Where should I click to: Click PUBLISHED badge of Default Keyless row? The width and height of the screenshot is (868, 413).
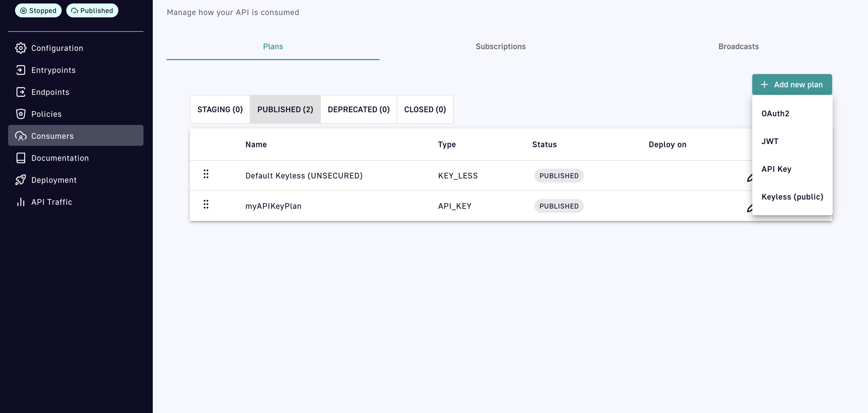pyautogui.click(x=559, y=176)
